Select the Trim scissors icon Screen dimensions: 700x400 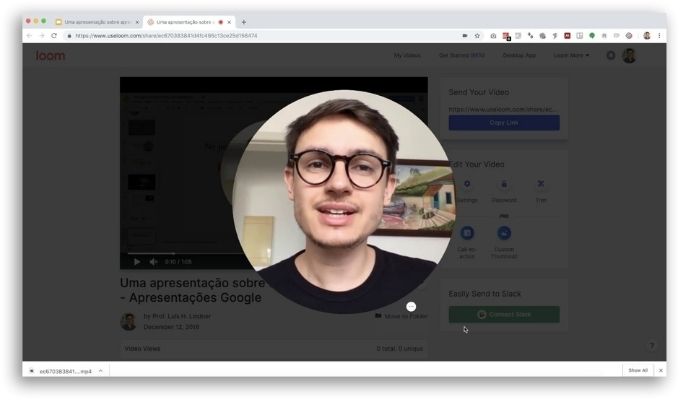click(x=541, y=183)
